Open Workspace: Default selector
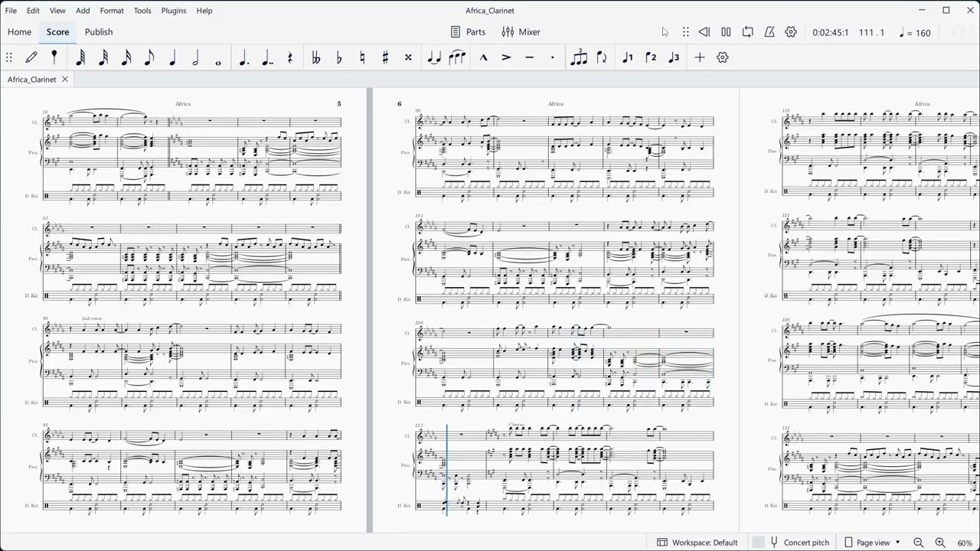 tap(697, 543)
